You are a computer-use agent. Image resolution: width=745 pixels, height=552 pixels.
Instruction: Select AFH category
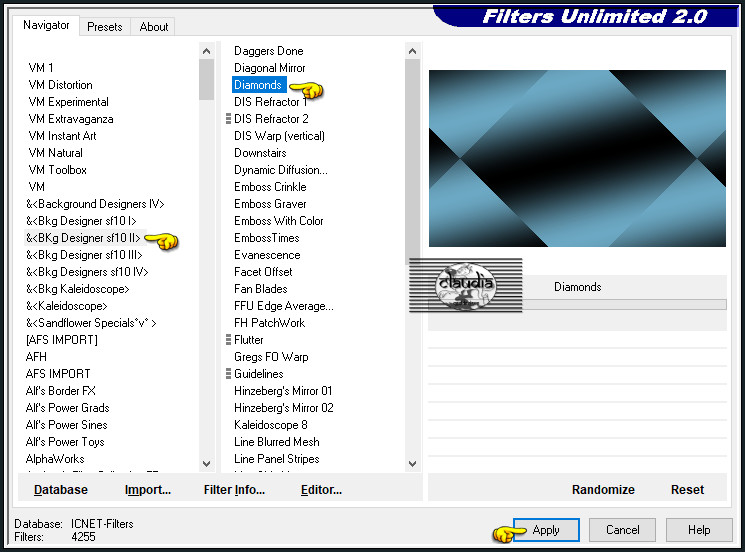36,357
